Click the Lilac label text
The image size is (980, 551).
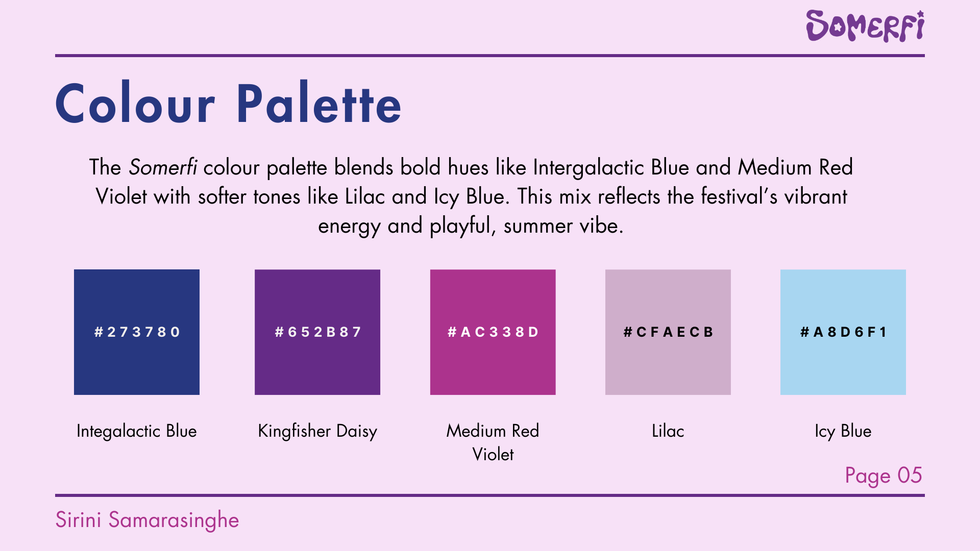coord(668,431)
